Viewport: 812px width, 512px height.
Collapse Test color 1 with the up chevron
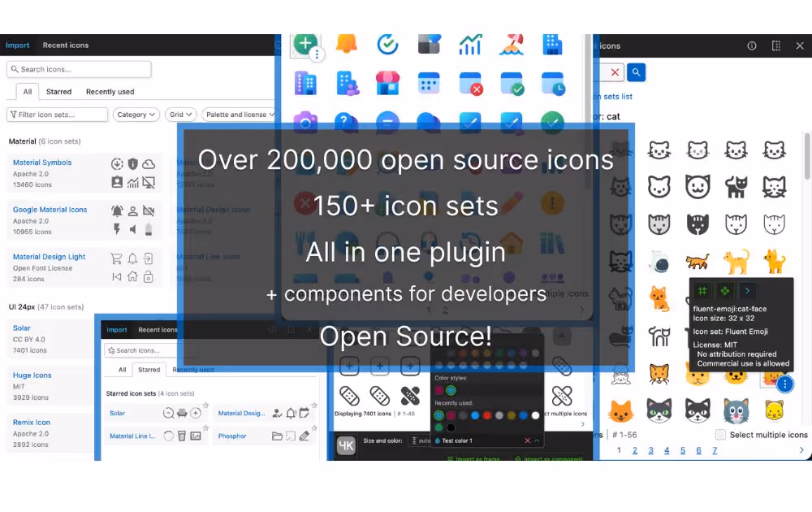click(537, 440)
